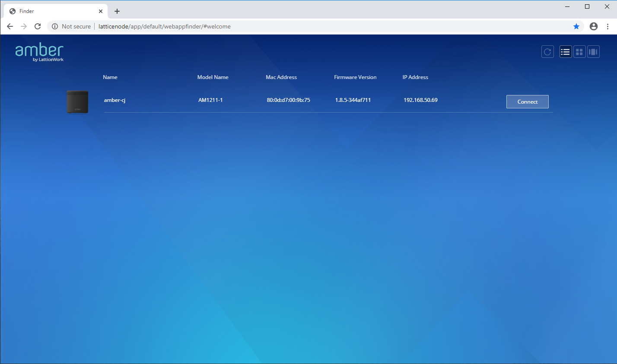Viewport: 617px width, 364px height.
Task: Click model name AM1211-1
Action: coord(210,100)
